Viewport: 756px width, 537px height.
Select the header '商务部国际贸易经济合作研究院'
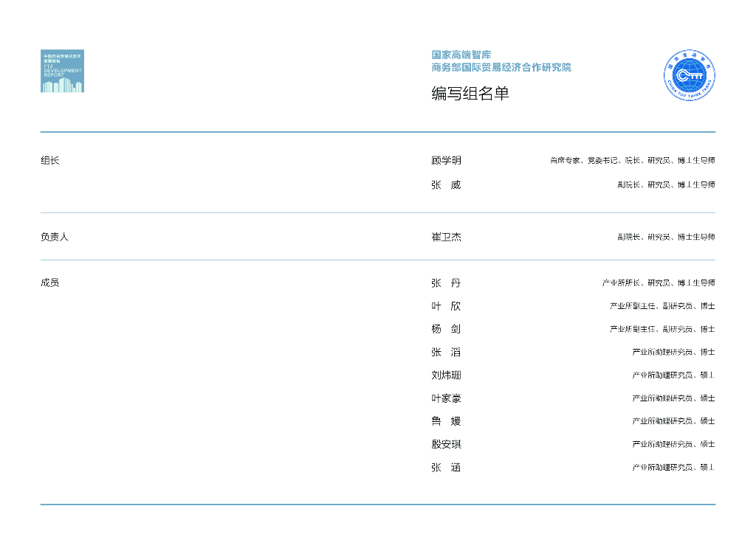click(501, 67)
